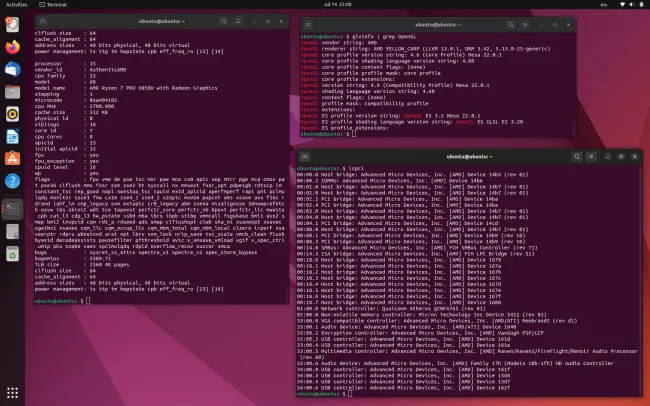Viewport: 650px width, 406px height.
Task: Click the battery icon in the top bar
Action: pos(641,5)
